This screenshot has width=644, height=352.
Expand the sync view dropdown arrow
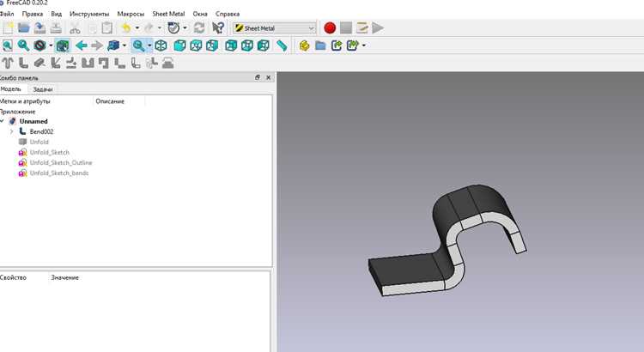click(124, 46)
